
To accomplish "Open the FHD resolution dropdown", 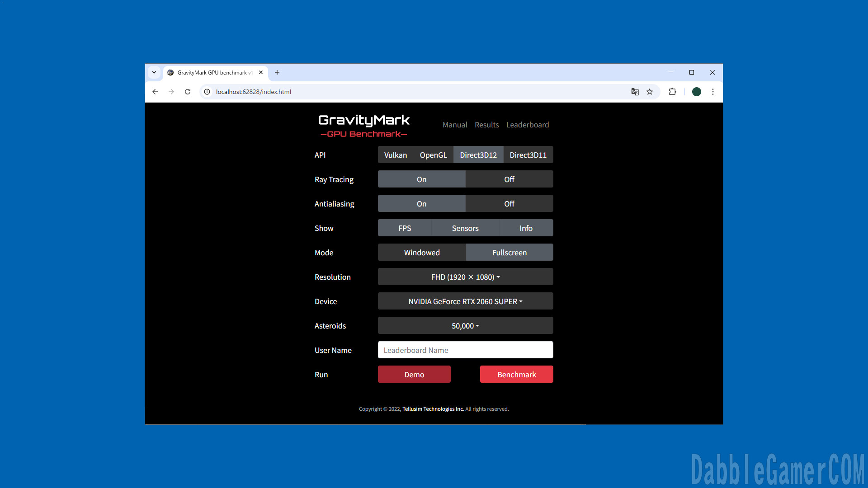I will pyautogui.click(x=465, y=277).
